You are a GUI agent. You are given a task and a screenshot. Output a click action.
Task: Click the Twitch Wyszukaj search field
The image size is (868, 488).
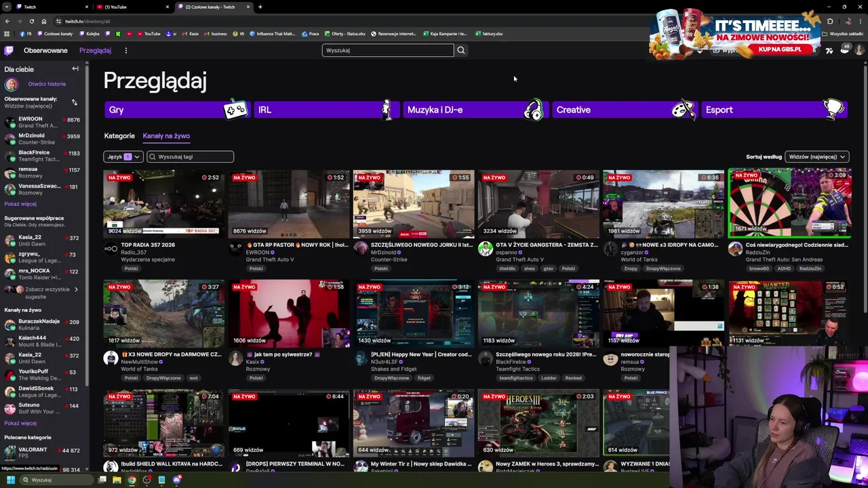pos(388,50)
